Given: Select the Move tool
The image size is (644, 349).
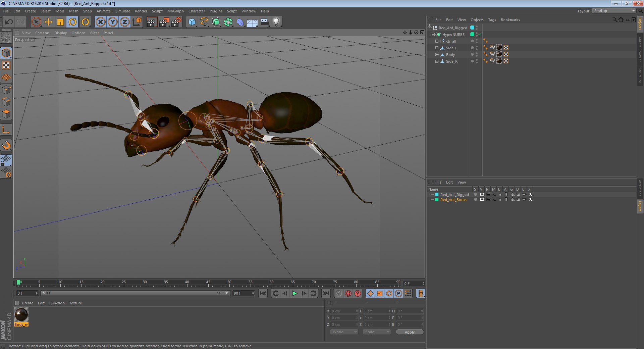Looking at the screenshot, I should (48, 22).
